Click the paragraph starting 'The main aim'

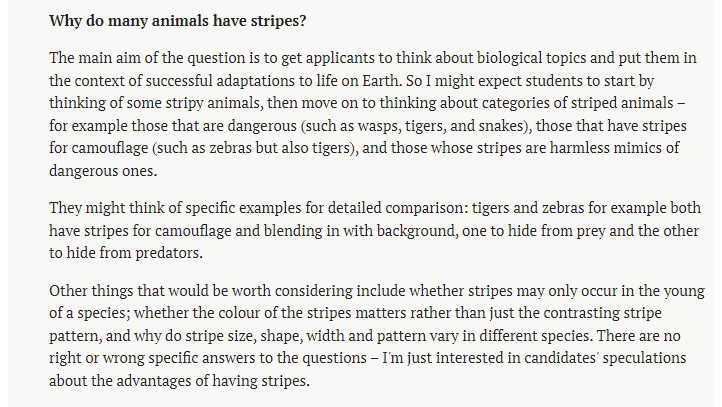[373, 114]
